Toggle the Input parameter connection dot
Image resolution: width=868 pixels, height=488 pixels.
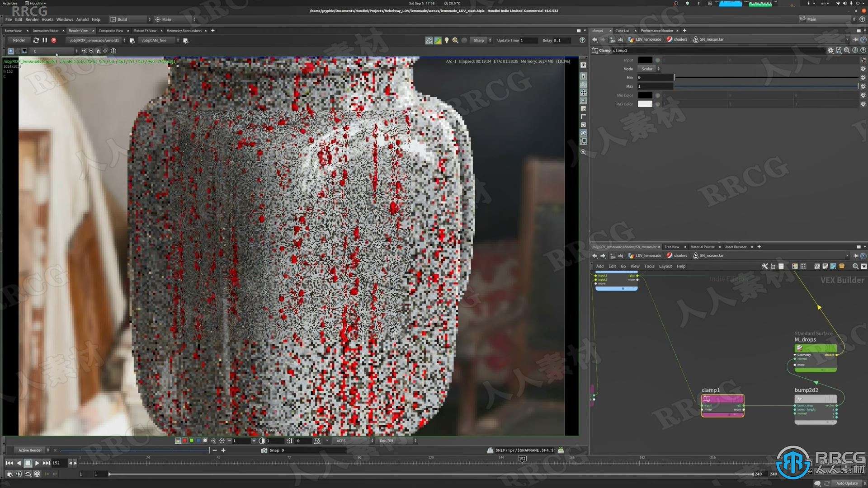click(x=657, y=60)
